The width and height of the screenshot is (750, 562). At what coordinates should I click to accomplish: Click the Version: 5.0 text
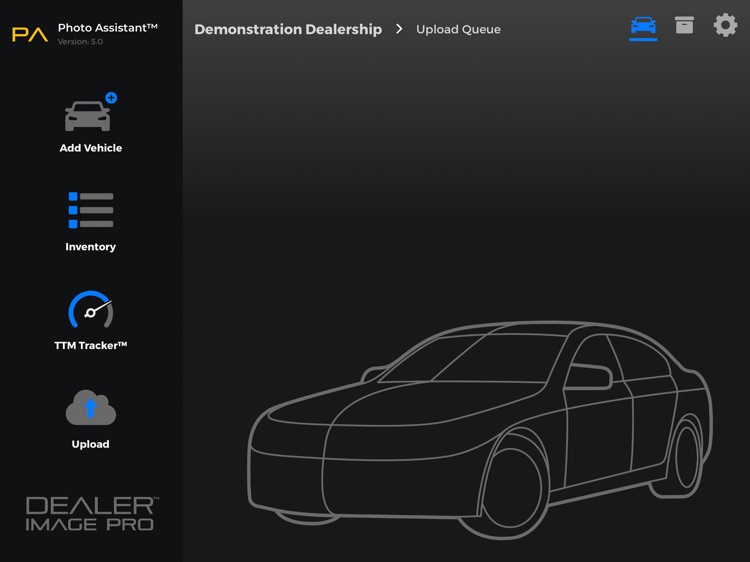(80, 42)
